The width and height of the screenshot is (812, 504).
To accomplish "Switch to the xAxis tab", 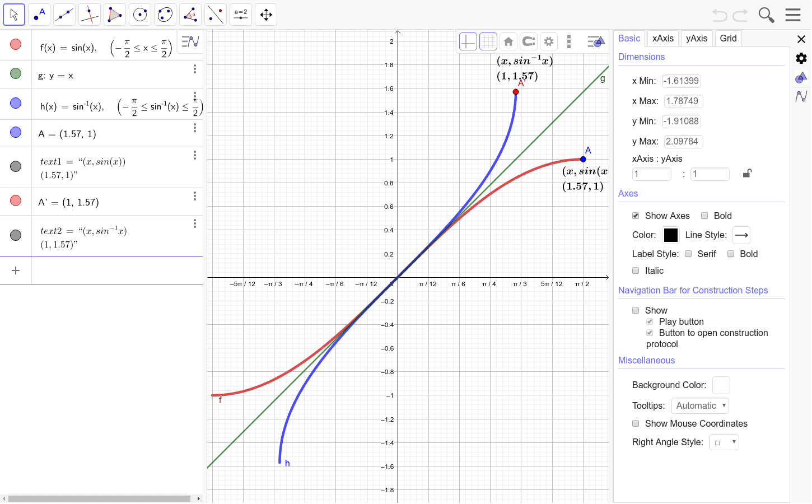I will click(662, 38).
